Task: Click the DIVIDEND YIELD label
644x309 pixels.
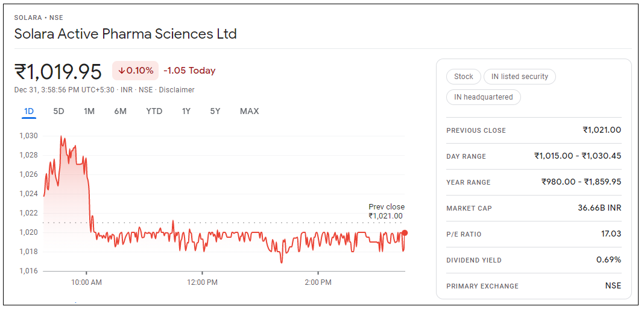Action: tap(474, 260)
